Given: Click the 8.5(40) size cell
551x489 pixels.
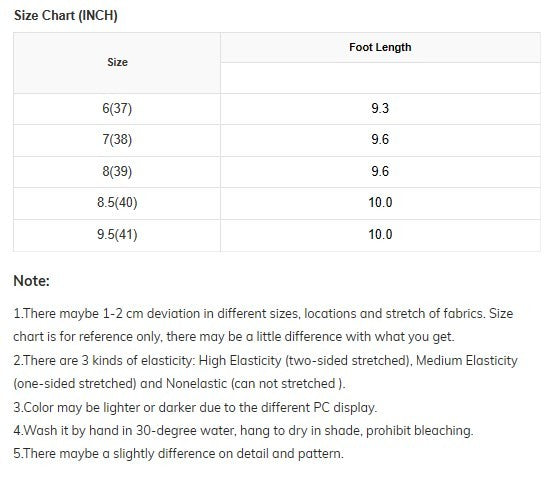Looking at the screenshot, I should (117, 203).
